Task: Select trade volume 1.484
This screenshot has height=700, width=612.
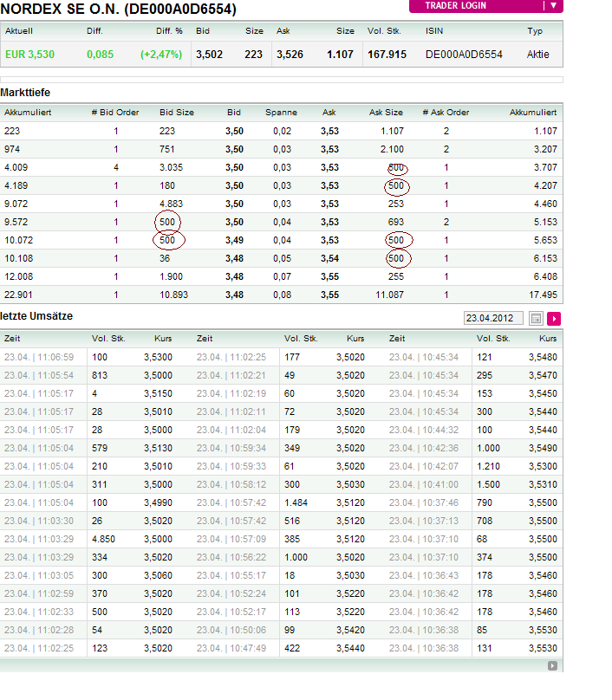Action: point(296,503)
